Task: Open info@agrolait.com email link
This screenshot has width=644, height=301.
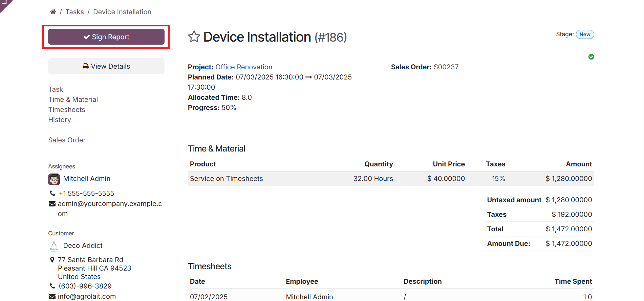Action: tap(87, 296)
